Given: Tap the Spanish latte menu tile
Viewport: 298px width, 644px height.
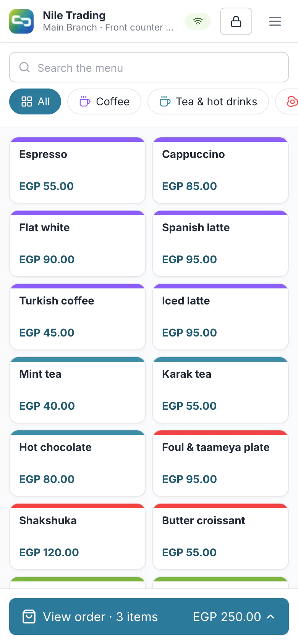Looking at the screenshot, I should (220, 243).
